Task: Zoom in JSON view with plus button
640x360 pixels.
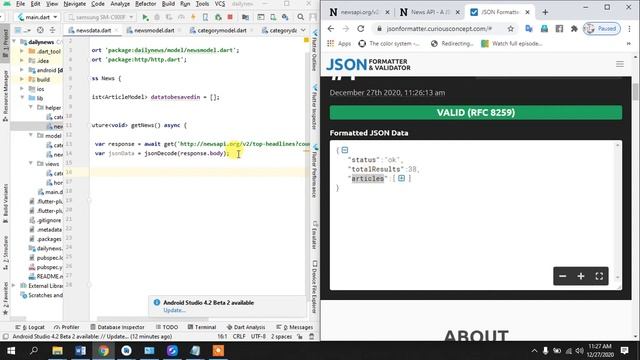Action: coord(581,276)
